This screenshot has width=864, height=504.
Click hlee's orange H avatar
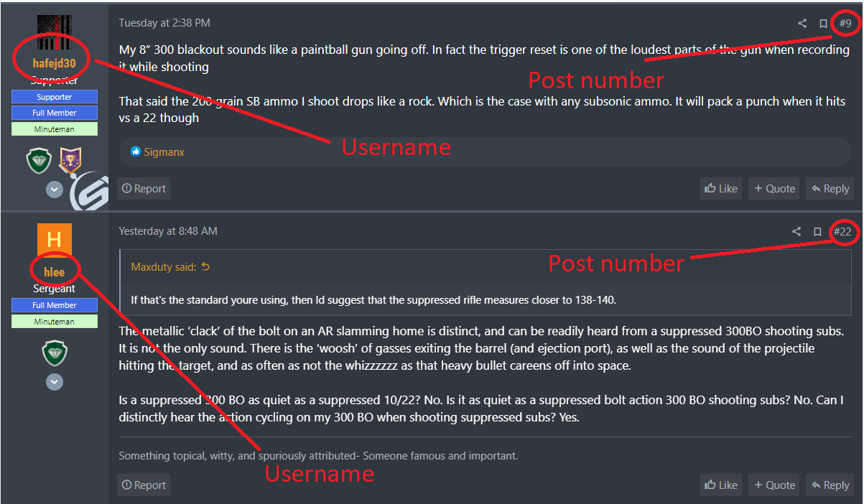click(54, 240)
